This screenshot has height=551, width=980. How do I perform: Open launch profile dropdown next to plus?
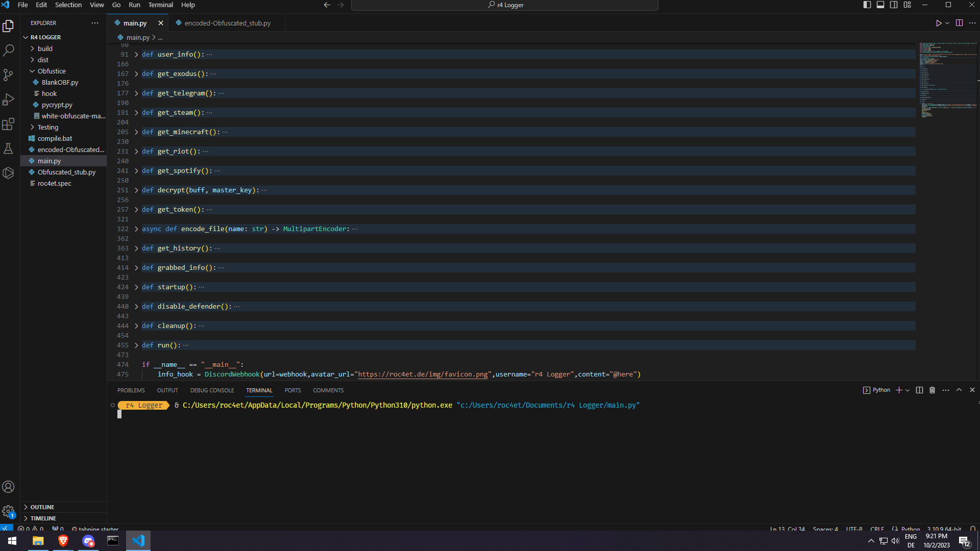[x=908, y=390]
